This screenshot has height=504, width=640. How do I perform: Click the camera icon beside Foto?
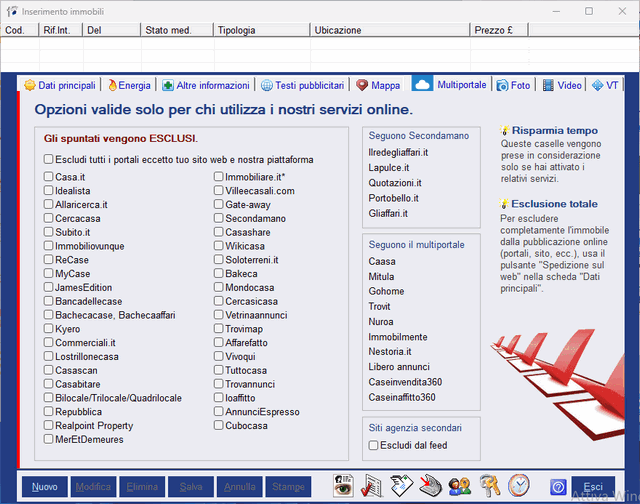pyautogui.click(x=502, y=85)
